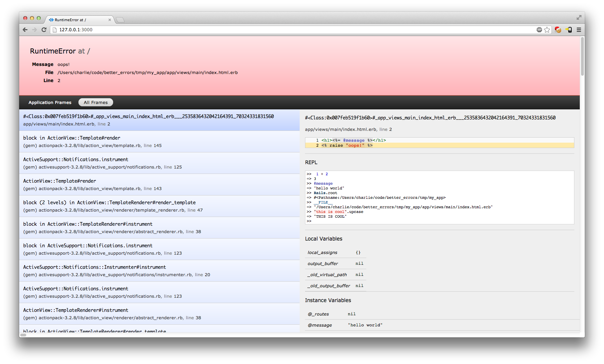Click the line number 2 value in error header

59,80
